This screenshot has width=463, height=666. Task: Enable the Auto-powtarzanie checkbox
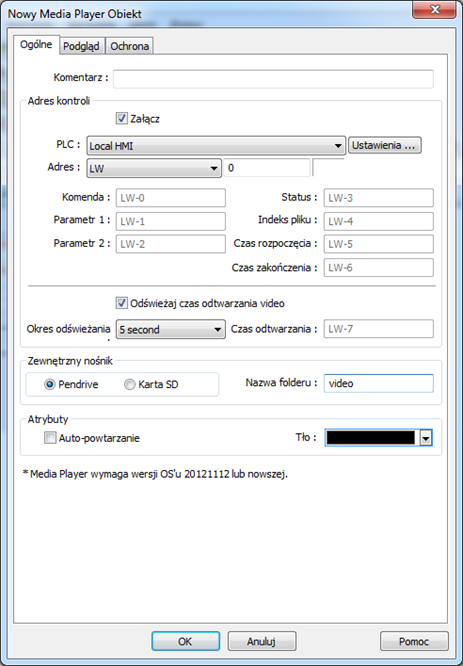[50, 438]
